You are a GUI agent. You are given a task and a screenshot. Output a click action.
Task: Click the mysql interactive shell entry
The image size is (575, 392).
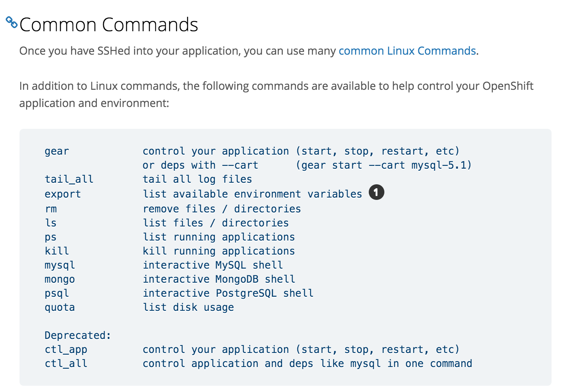(x=59, y=265)
